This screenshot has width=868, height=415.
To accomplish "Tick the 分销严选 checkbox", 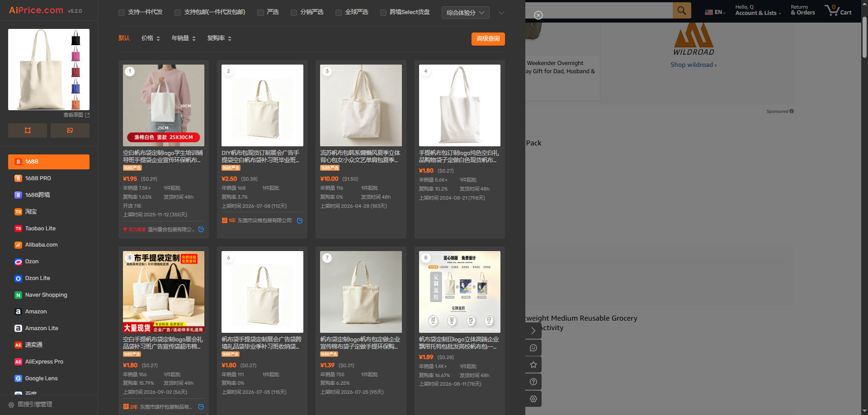I will 294,13.
